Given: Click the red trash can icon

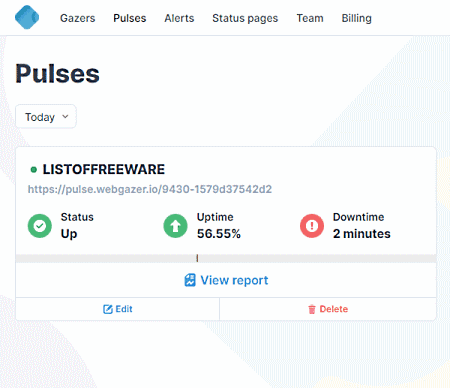Looking at the screenshot, I should tap(312, 309).
